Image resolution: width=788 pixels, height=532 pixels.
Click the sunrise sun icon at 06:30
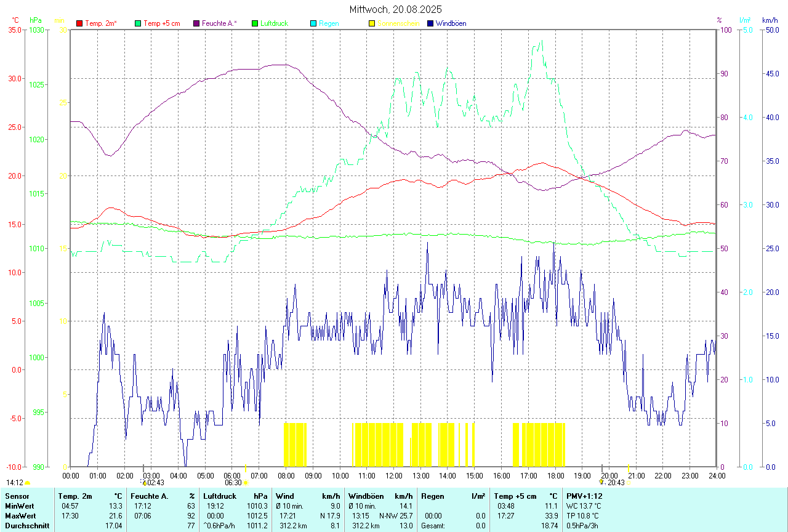click(x=246, y=483)
